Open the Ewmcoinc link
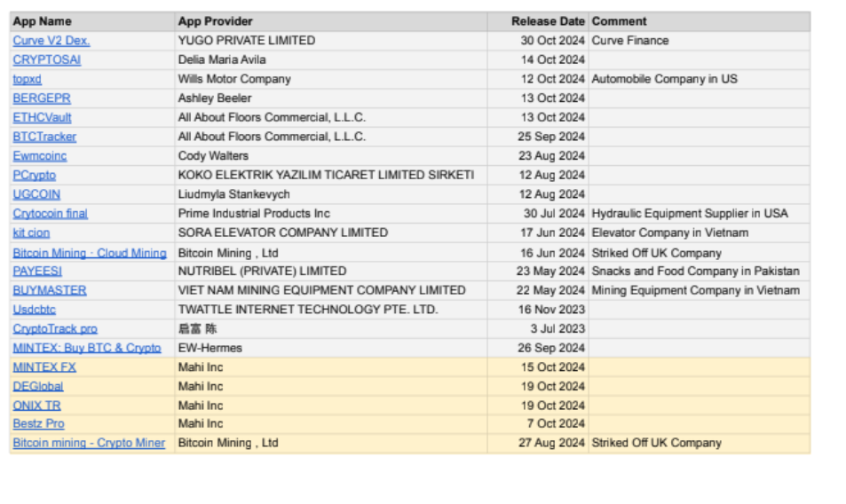The height and width of the screenshot is (504, 846). (x=39, y=156)
